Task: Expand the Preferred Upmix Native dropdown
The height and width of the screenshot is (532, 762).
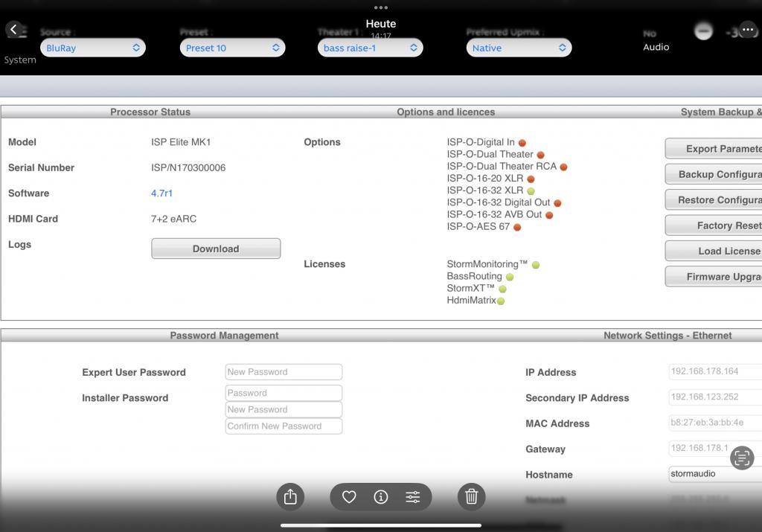Action: (x=519, y=48)
